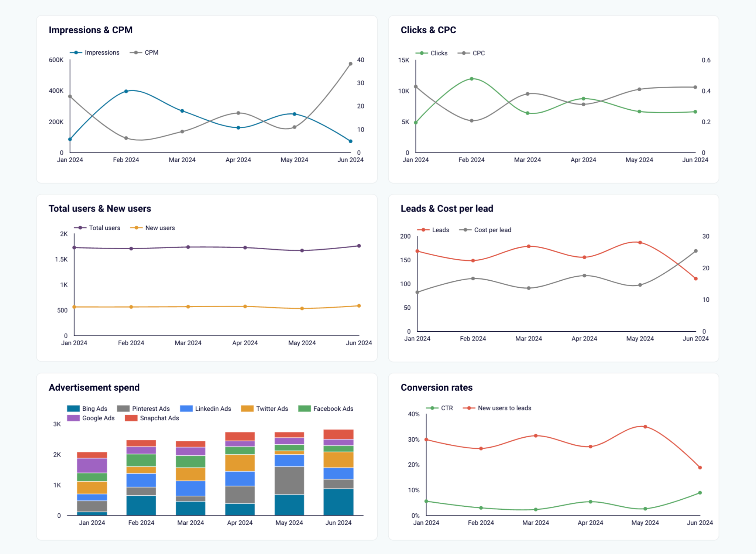Click the Google Ads legend swatch

tap(73, 418)
